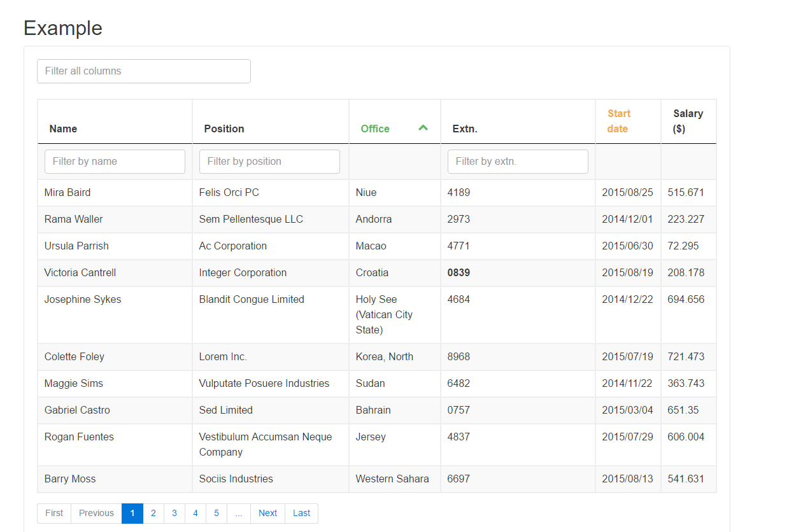Go to page 3 of results

(x=174, y=514)
